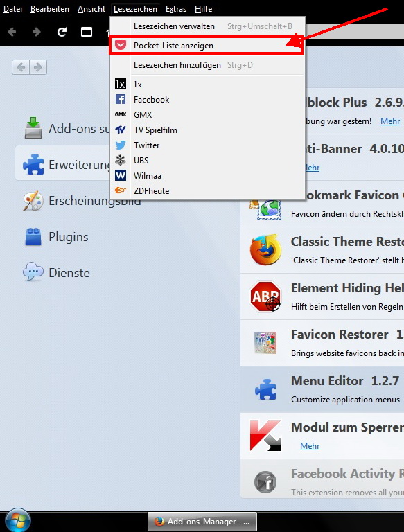
Task: Open the Wilmaa bookmark
Action: click(x=207, y=176)
